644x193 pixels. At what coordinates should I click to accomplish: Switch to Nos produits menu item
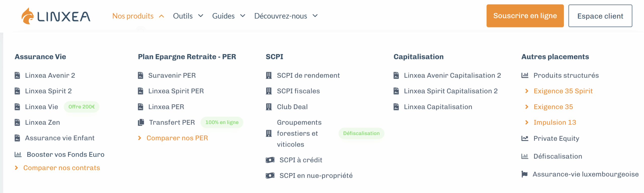click(133, 16)
